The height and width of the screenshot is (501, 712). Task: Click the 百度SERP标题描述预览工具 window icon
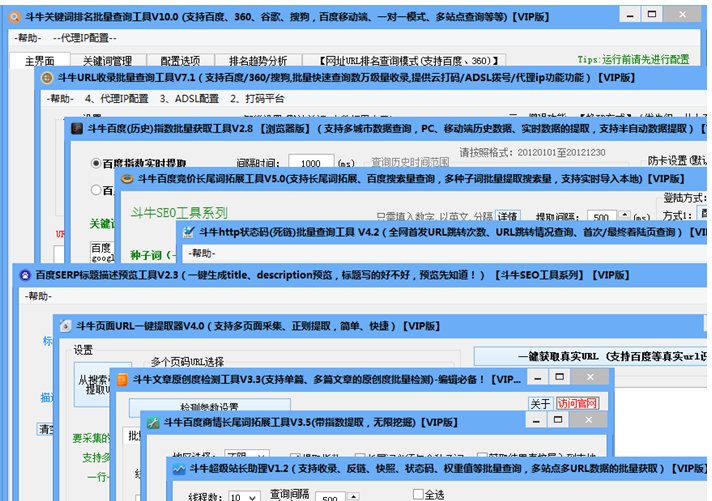24,274
